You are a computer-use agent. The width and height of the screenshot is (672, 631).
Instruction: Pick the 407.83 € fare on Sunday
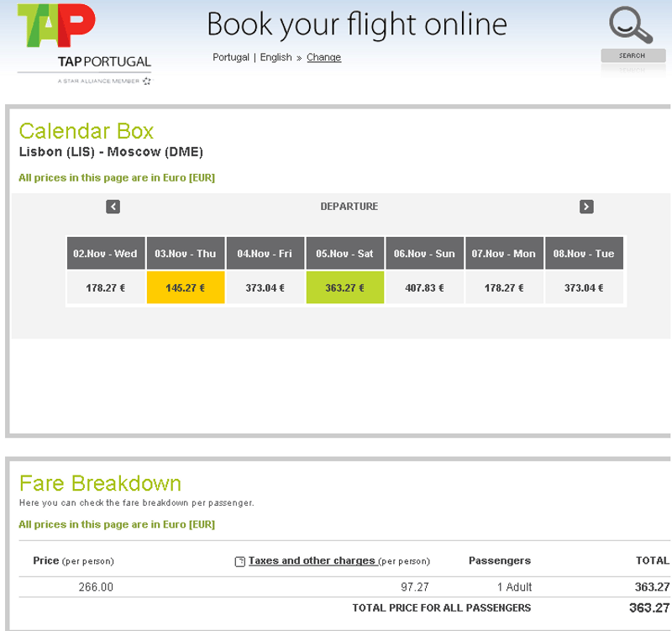coord(424,287)
